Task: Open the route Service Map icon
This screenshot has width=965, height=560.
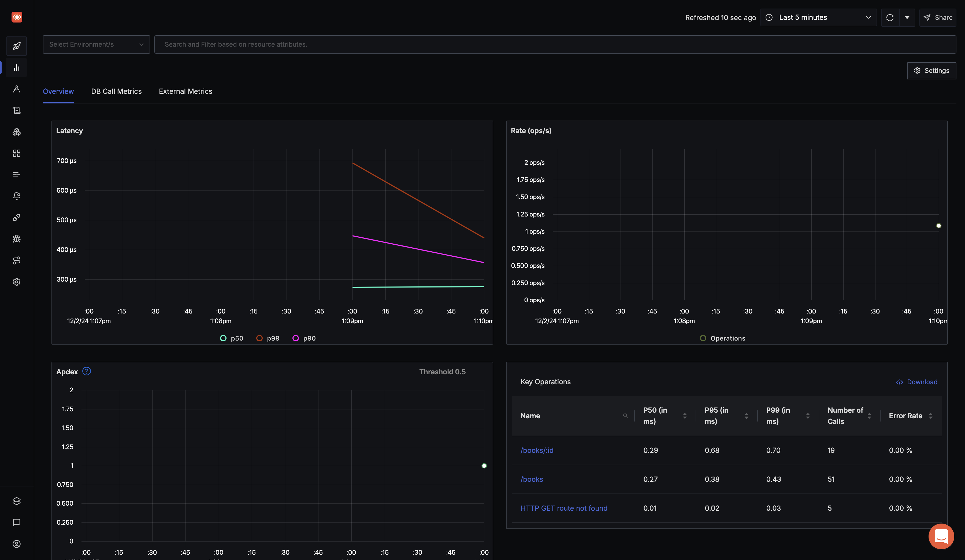Action: click(16, 261)
